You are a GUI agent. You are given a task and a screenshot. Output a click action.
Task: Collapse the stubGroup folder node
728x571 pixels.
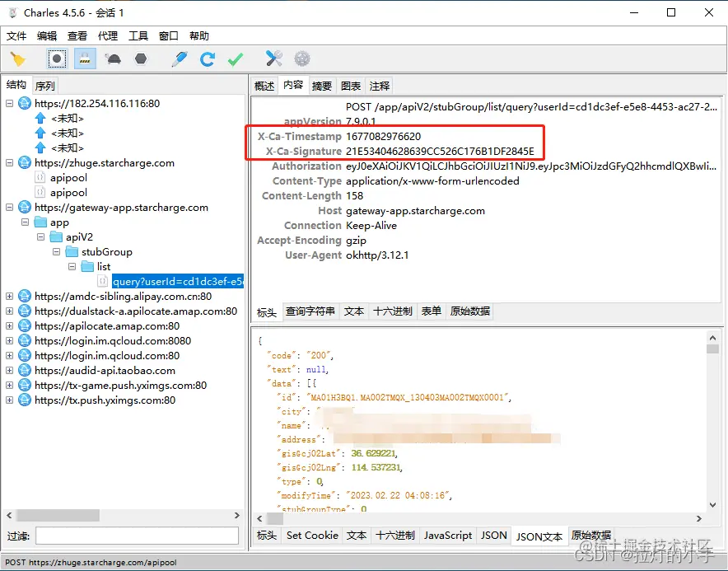[x=56, y=252]
